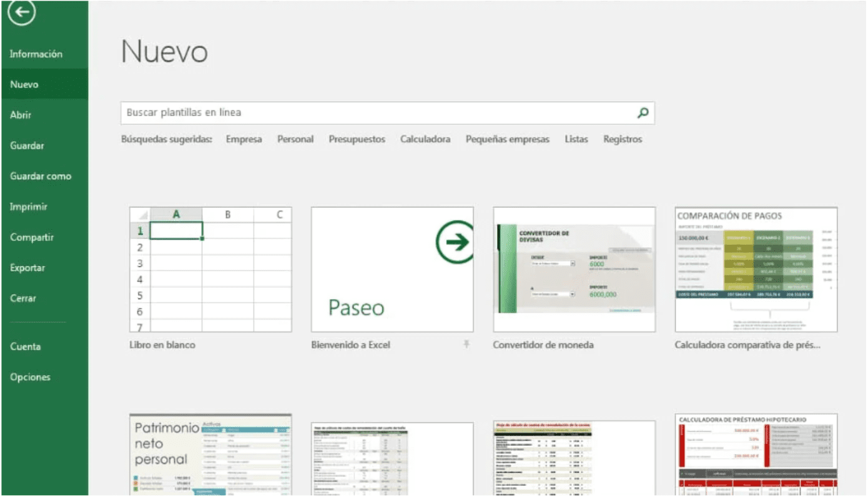Screen dimensions: 868x497
Task: Open the Exportar section
Action: click(27, 267)
